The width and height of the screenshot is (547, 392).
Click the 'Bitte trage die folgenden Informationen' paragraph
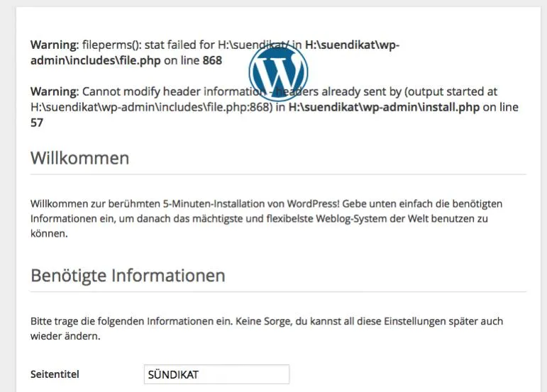(x=267, y=328)
